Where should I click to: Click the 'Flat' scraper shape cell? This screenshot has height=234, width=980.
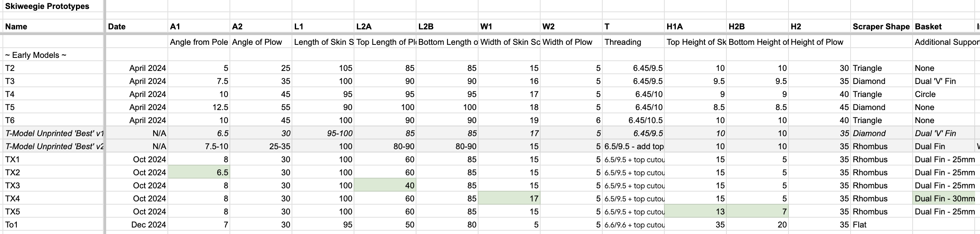(x=860, y=225)
